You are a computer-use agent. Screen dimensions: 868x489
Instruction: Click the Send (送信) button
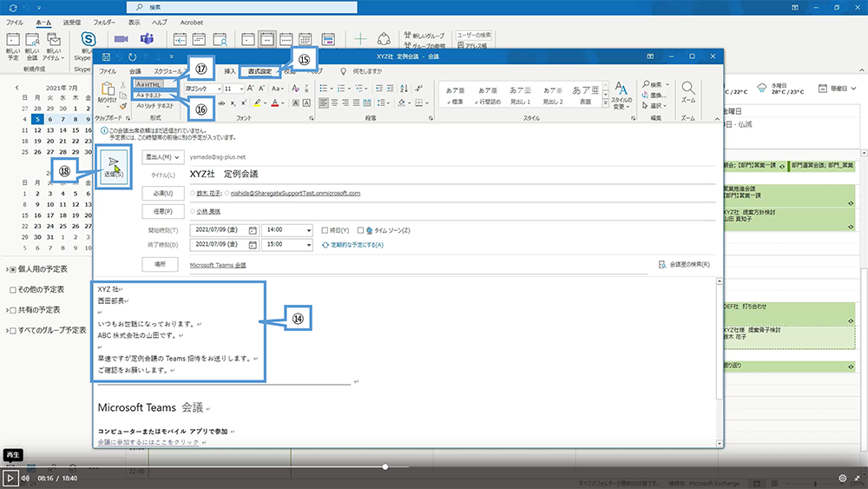pyautogui.click(x=114, y=167)
